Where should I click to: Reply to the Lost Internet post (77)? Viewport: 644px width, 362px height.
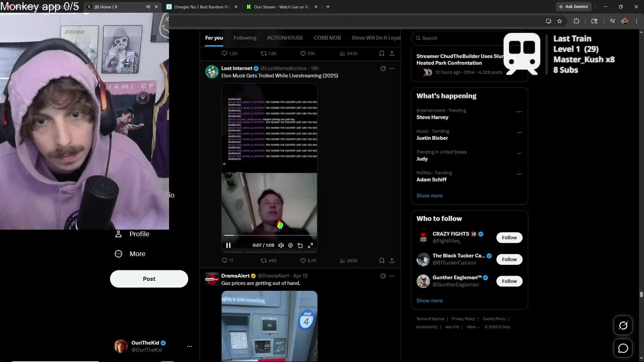[227, 260]
